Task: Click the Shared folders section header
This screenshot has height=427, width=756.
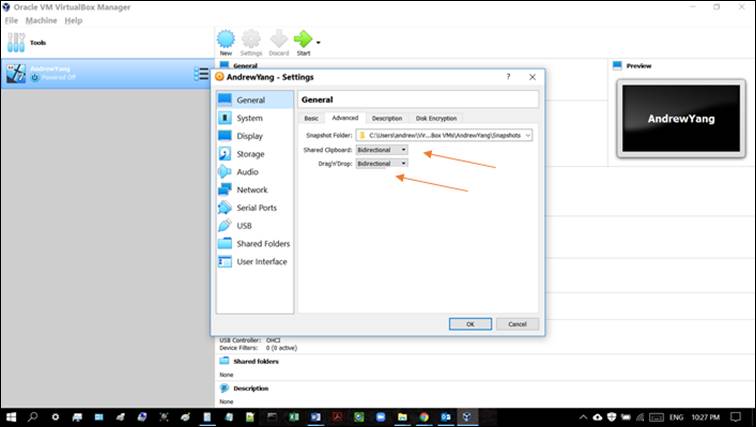Action: pos(256,361)
